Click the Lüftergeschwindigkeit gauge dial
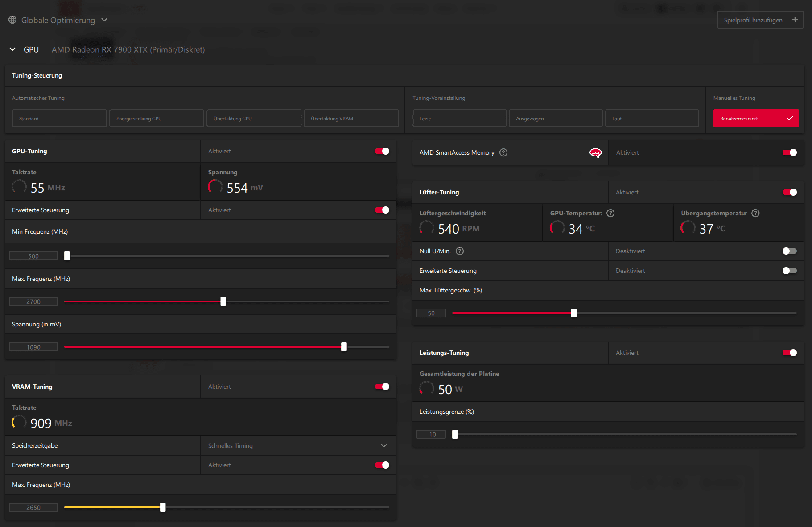 tap(427, 228)
